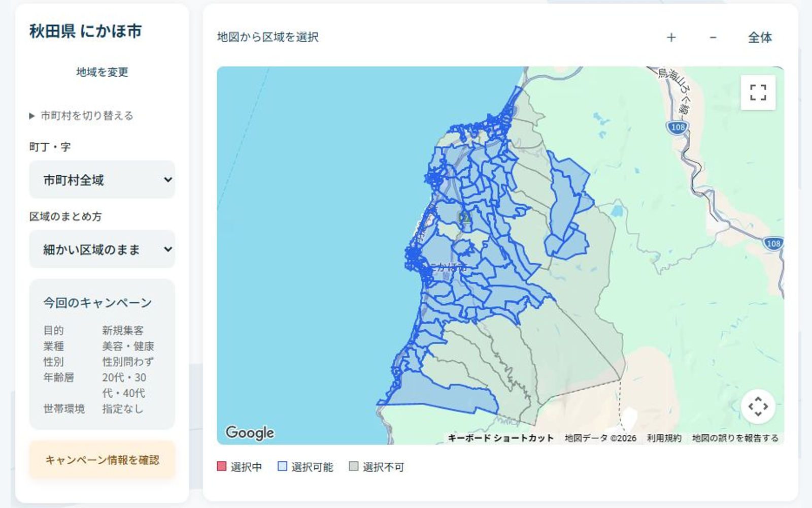812x508 pixels.
Task: Click 地図データ ©2026 attribution text
Action: click(600, 438)
